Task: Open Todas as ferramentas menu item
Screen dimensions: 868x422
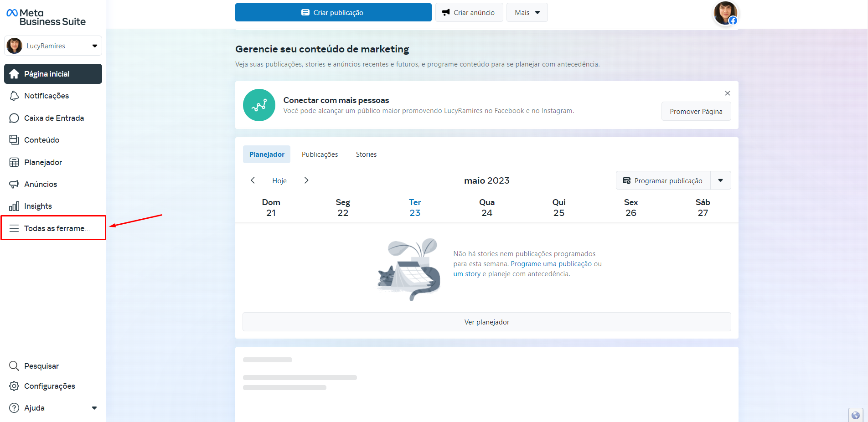Action: coord(53,228)
